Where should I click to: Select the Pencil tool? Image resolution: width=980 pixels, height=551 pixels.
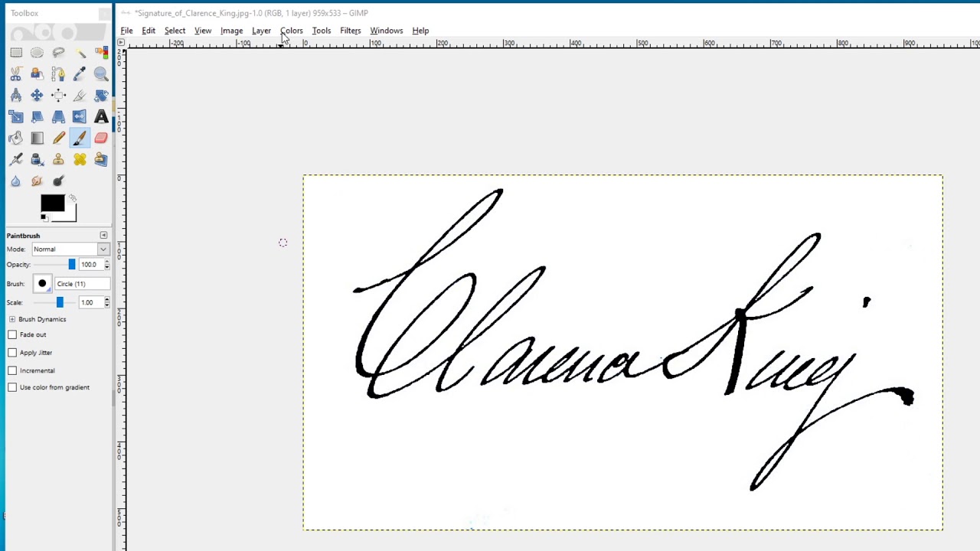click(x=58, y=139)
